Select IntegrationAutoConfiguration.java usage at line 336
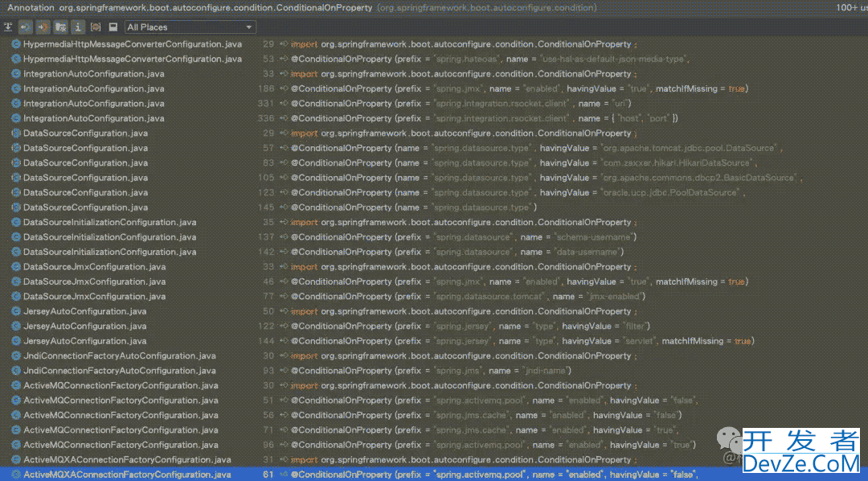Screen dimensions: 868x481 click(434, 118)
